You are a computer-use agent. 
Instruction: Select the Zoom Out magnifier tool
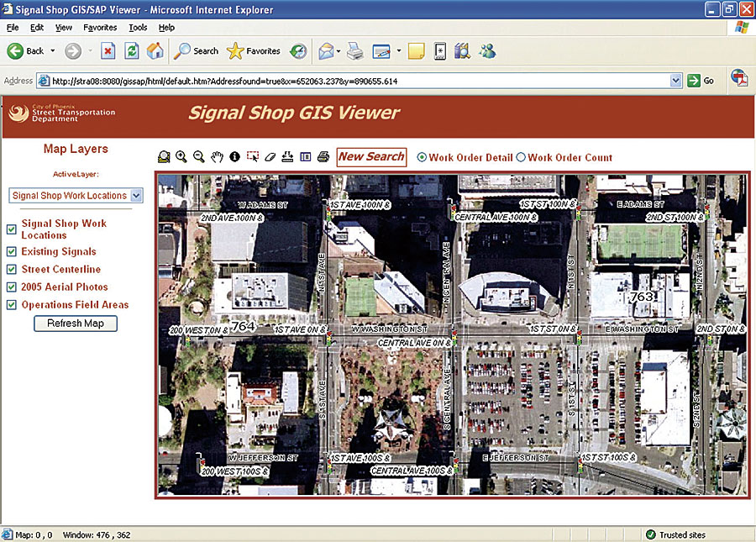point(198,156)
